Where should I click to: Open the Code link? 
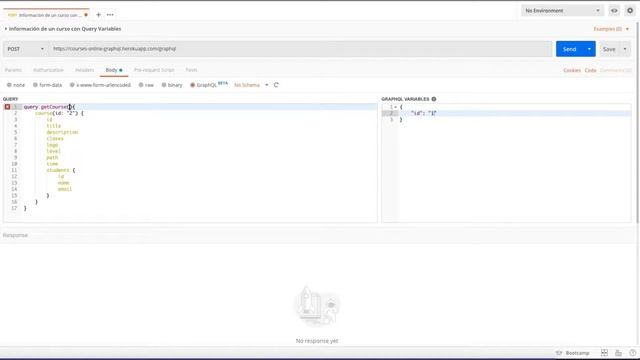point(590,70)
